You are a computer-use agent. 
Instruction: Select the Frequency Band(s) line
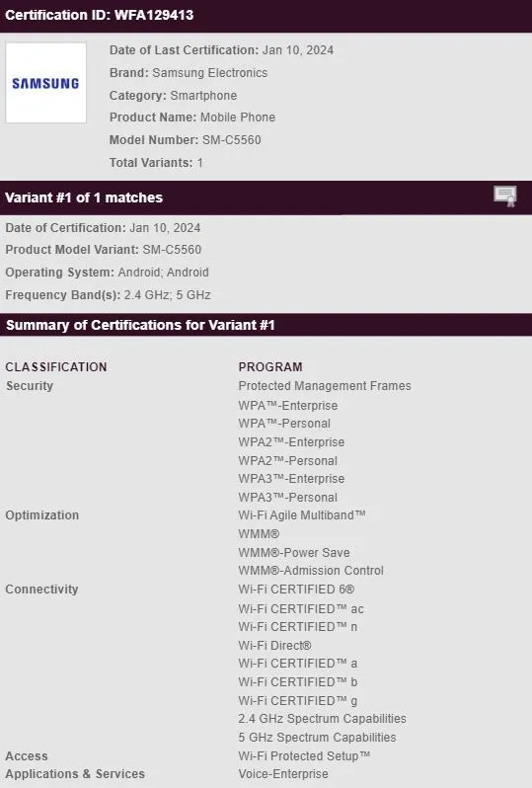point(108,295)
